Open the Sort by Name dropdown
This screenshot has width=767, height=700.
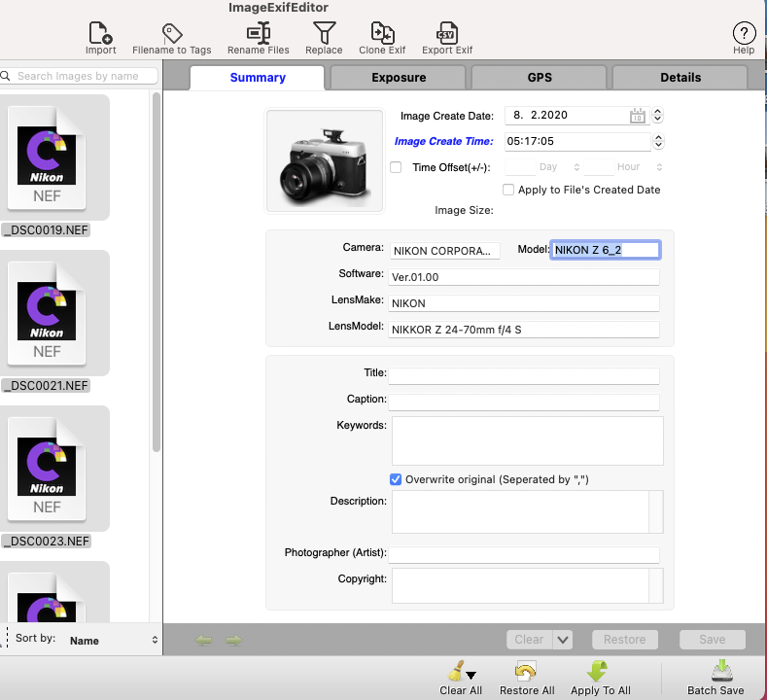(x=113, y=641)
